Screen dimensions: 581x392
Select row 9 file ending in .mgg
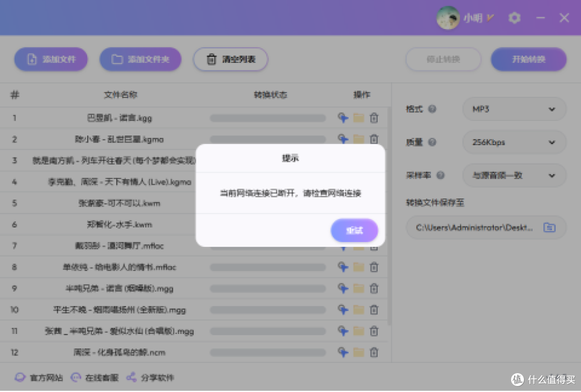[x=119, y=289]
